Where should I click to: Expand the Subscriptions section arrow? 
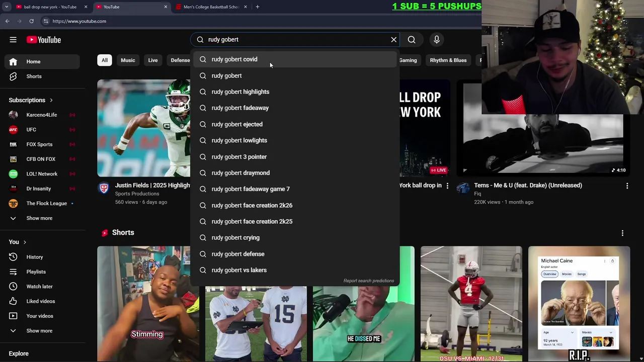click(51, 100)
